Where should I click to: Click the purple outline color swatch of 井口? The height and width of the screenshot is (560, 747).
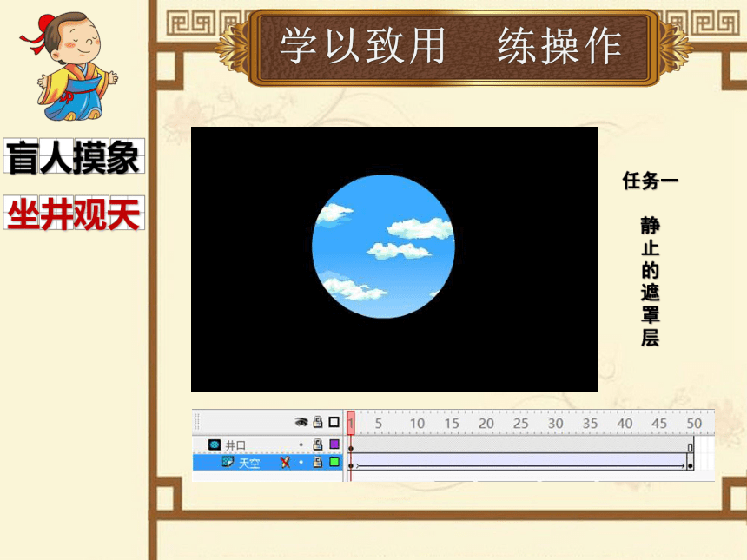334,445
